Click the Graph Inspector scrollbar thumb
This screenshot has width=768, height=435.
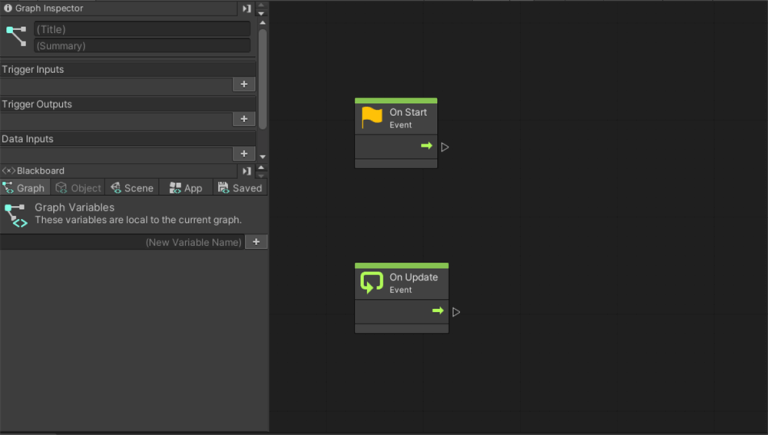[x=263, y=79]
